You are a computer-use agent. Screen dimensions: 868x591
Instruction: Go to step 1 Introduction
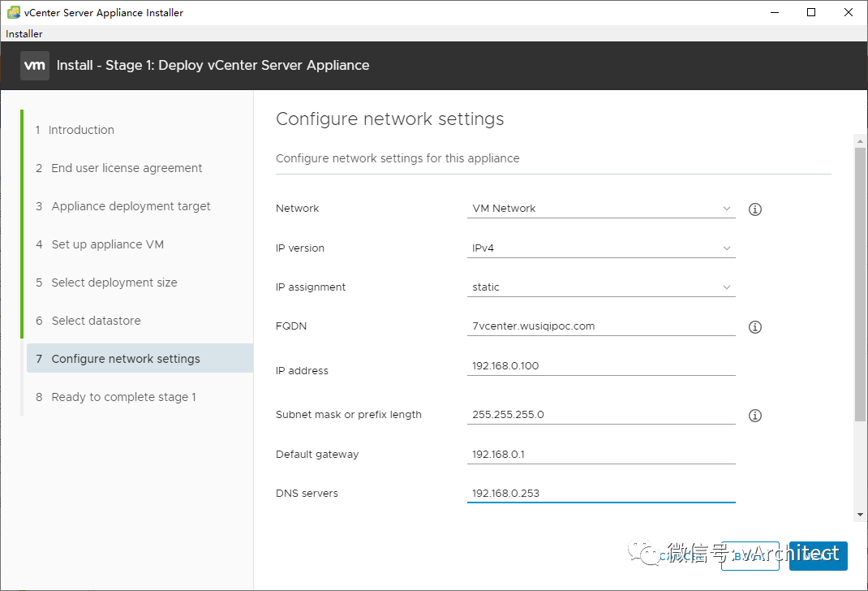click(81, 130)
